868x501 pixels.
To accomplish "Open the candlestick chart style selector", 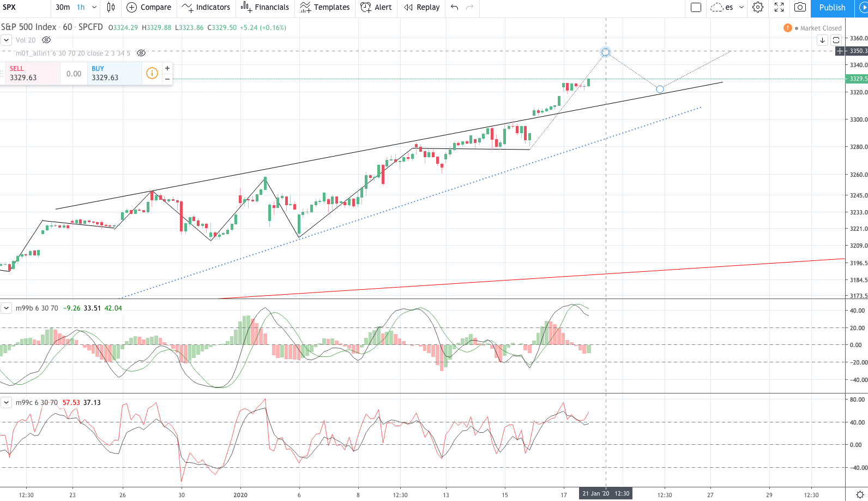I will (x=111, y=7).
